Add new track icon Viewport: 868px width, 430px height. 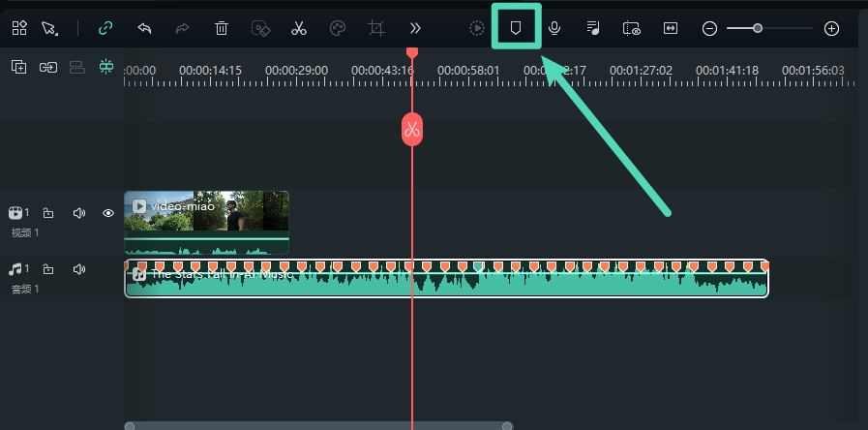(x=18, y=67)
